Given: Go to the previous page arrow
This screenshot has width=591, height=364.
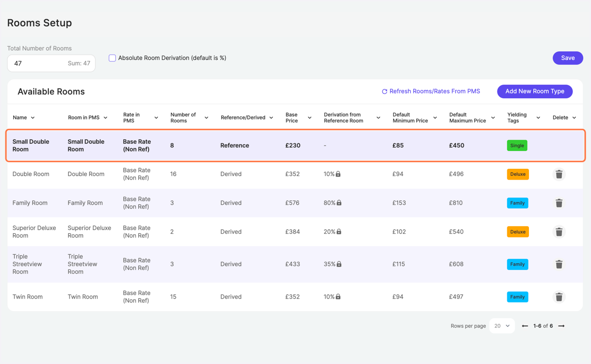Looking at the screenshot, I should click(525, 326).
